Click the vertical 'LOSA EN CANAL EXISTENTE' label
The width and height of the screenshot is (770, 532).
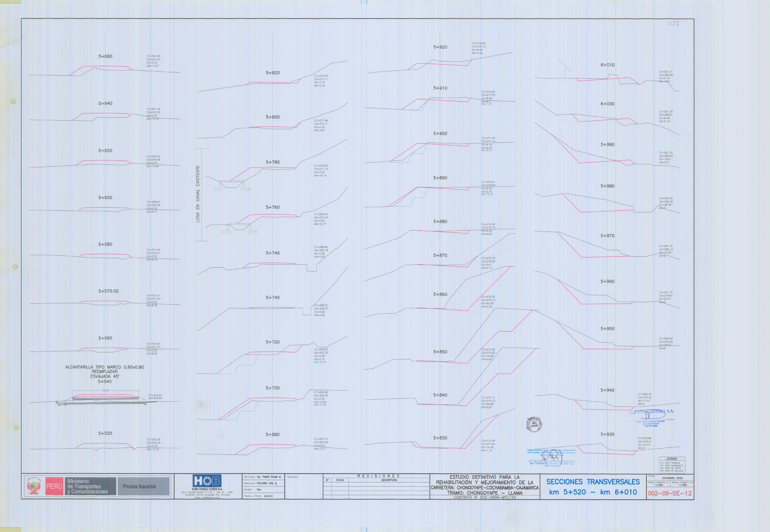tap(198, 194)
